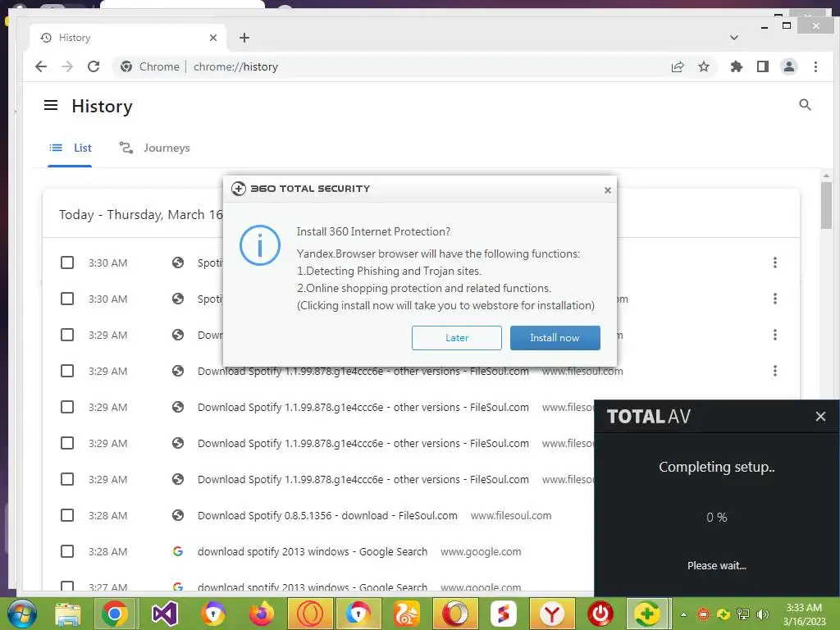This screenshot has width=840, height=630.
Task: Tick the checkbox of the 3:28 AM FileSoul entry
Action: pyautogui.click(x=67, y=515)
